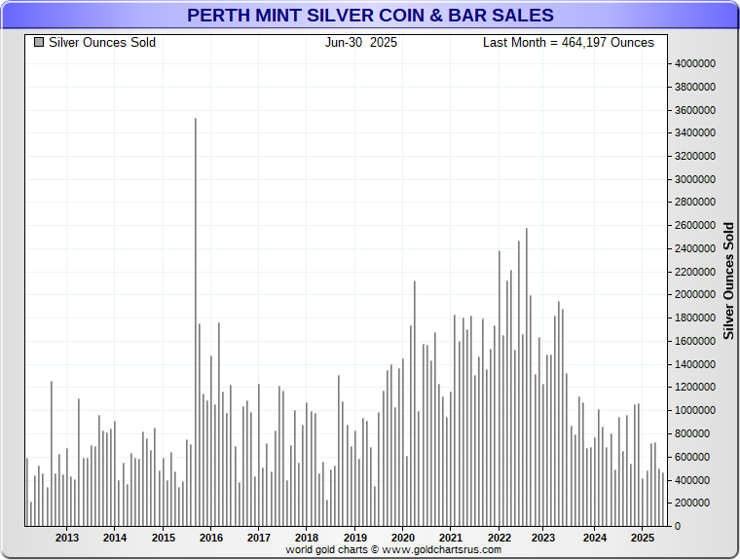Click the 2015 x-axis year label
The image size is (740, 560).
pyautogui.click(x=164, y=538)
